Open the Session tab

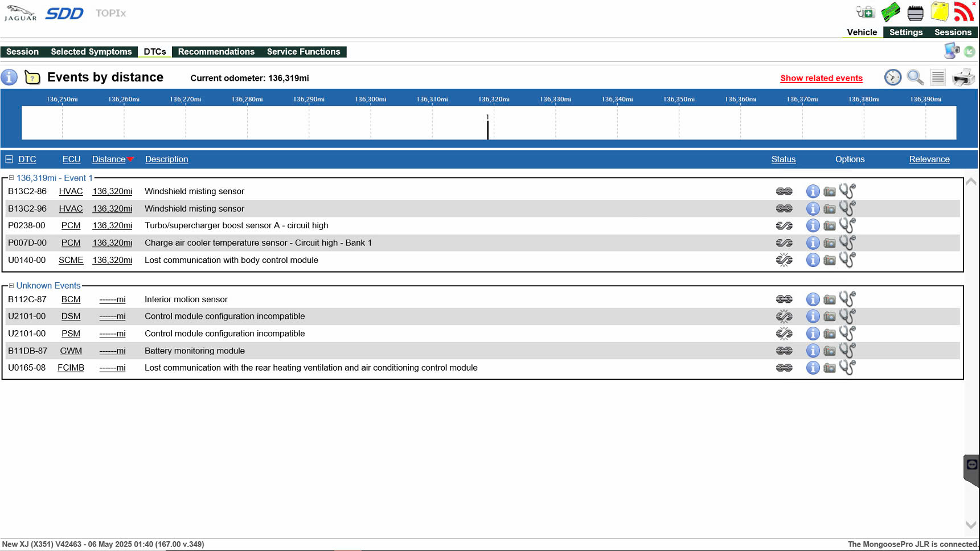[x=23, y=52]
